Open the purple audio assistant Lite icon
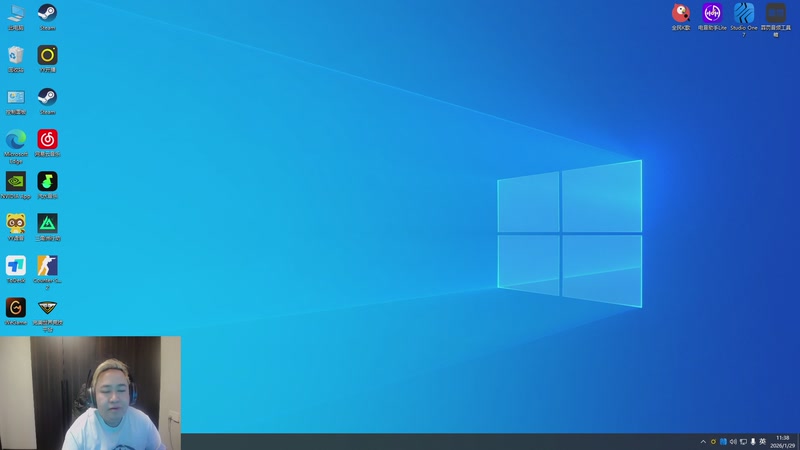Viewport: 800px width, 450px height. click(x=712, y=17)
